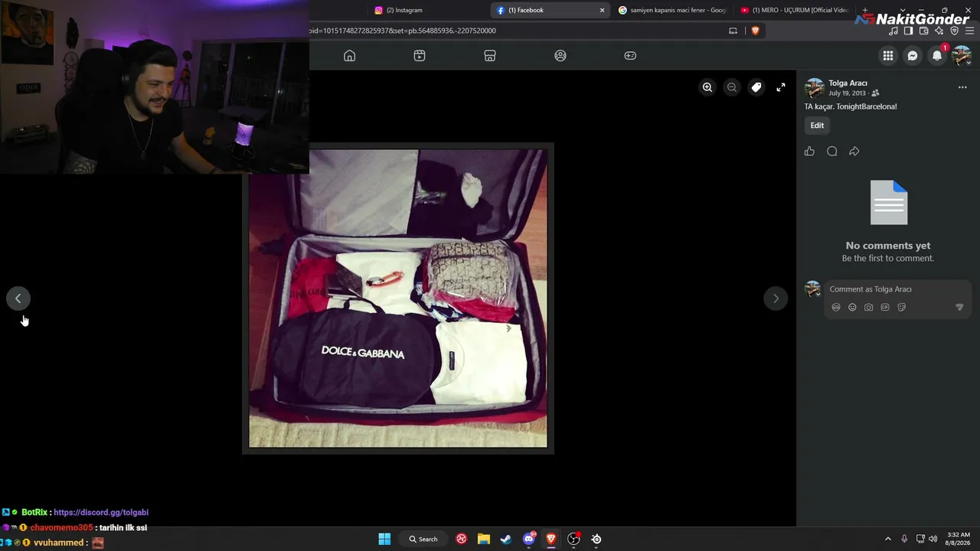Close the Facebook browser tab
The width and height of the screenshot is (980, 551).
tap(602, 10)
